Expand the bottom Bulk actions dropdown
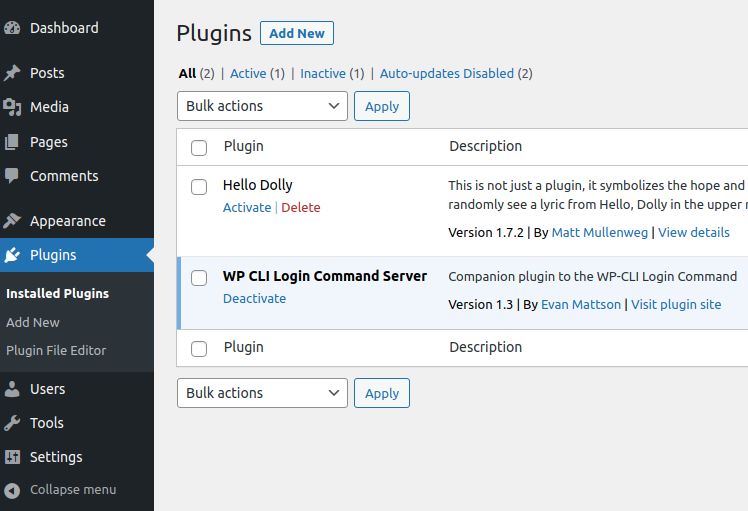The image size is (748, 511). pyautogui.click(x=262, y=393)
